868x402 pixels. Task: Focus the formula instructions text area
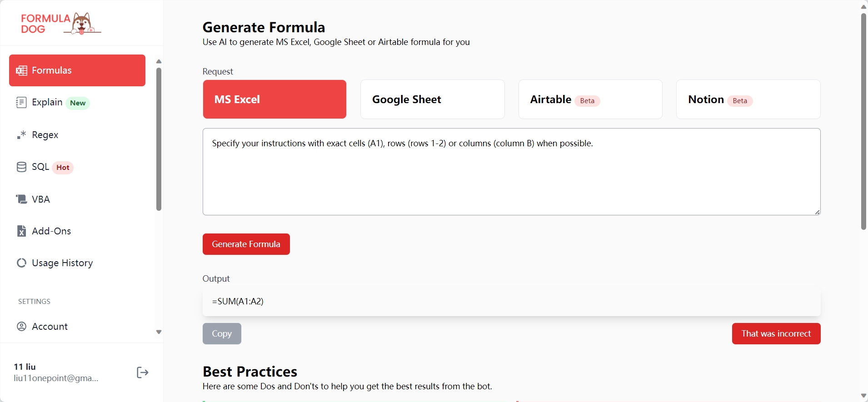(x=511, y=172)
